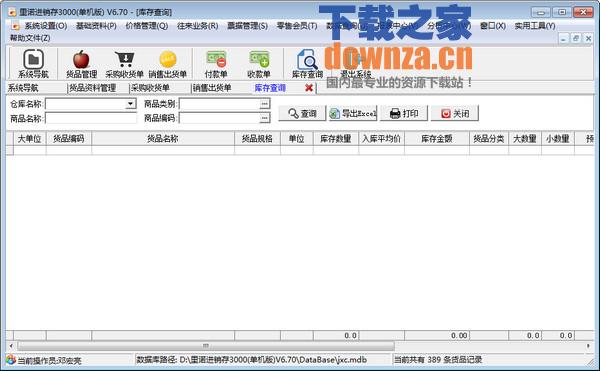Open 采购收货单 cart icon

(124, 63)
